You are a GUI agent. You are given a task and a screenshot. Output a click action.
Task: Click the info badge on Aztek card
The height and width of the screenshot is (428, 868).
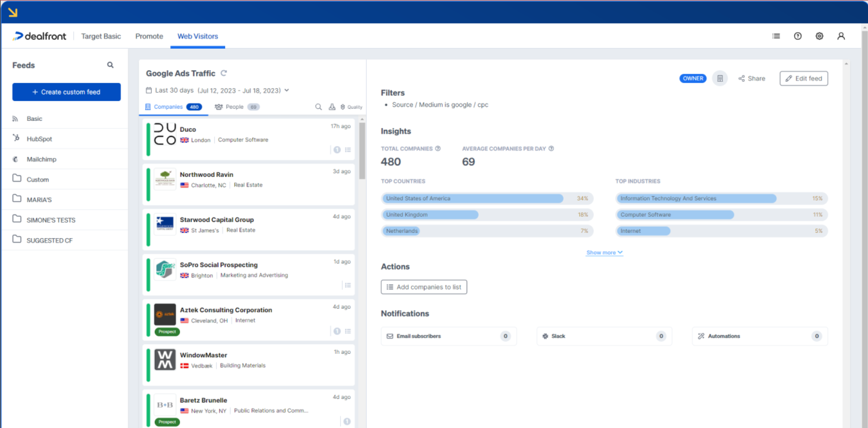pyautogui.click(x=337, y=331)
